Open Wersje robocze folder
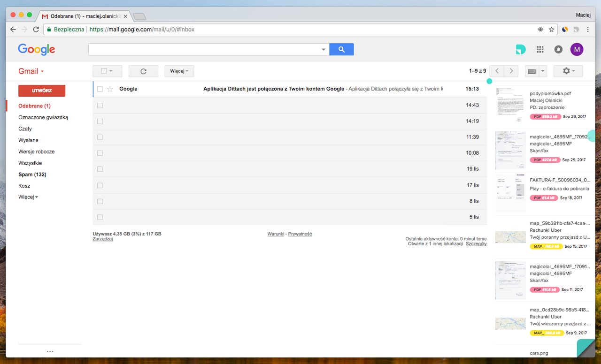This screenshot has height=364, width=601. click(36, 152)
